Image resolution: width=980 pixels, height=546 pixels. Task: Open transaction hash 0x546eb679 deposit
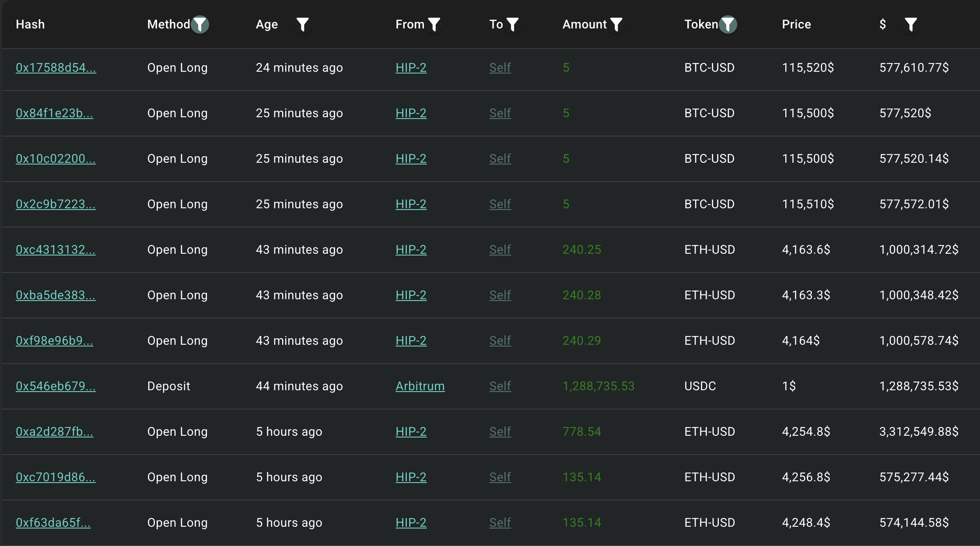[56, 386]
